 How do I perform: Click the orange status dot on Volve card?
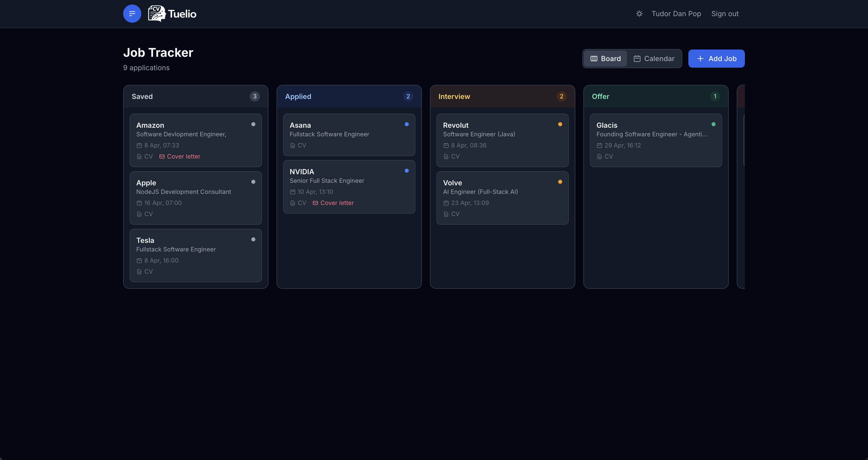tap(560, 182)
